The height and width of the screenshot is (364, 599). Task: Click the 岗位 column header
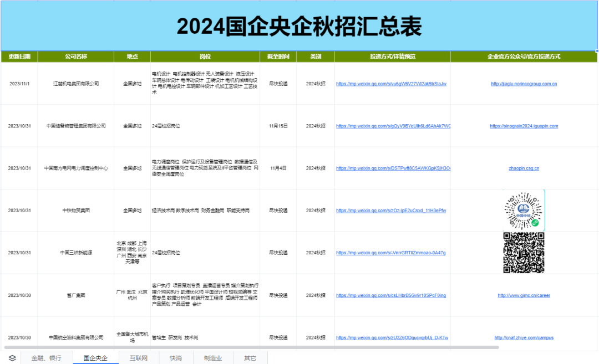pos(205,57)
